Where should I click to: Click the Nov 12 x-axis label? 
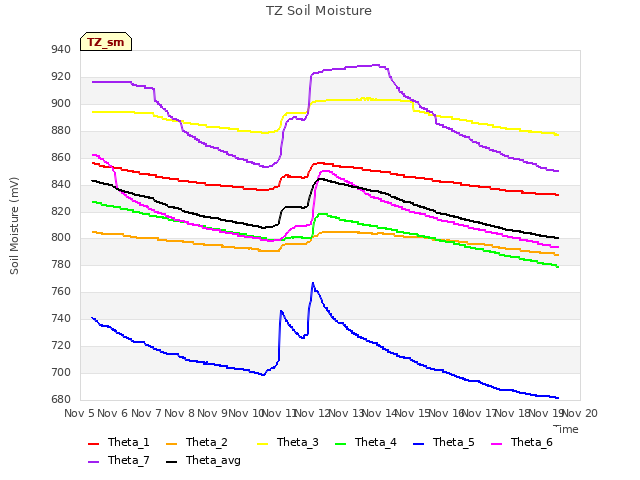pyautogui.click(x=312, y=413)
